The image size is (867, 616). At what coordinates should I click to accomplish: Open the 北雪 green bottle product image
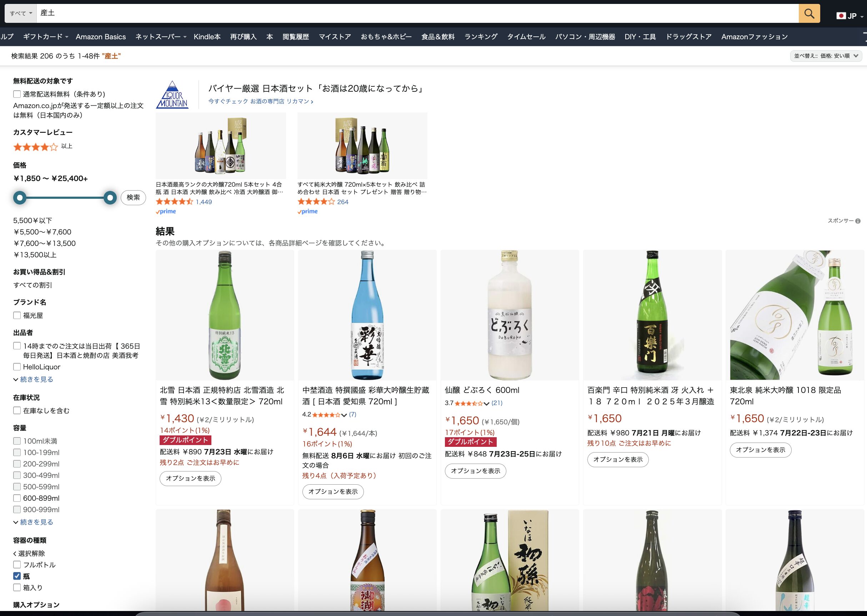pyautogui.click(x=225, y=315)
